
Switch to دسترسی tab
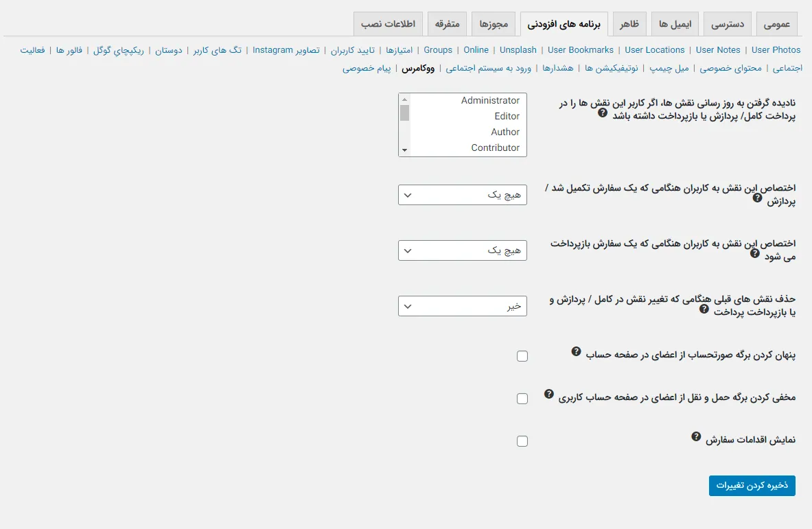tap(728, 24)
